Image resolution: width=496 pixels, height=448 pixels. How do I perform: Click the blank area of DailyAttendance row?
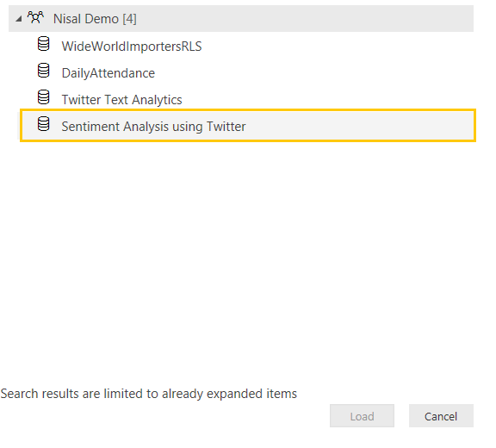(313, 73)
